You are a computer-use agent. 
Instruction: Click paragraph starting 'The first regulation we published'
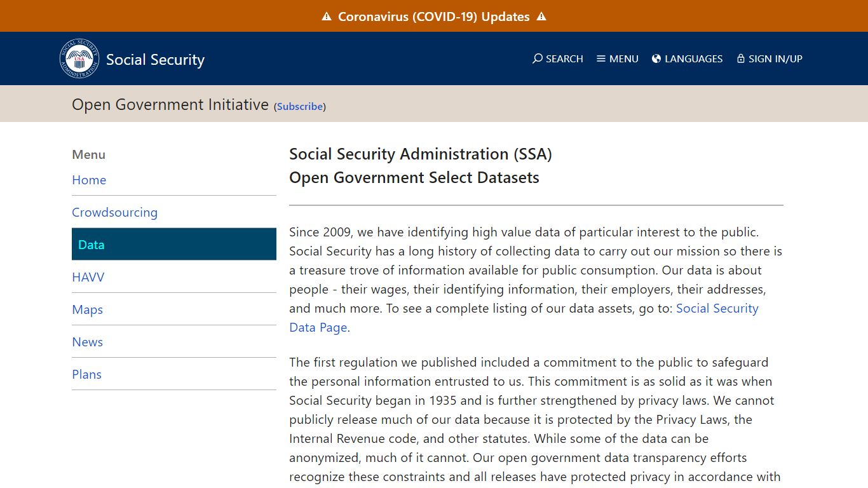(536, 419)
